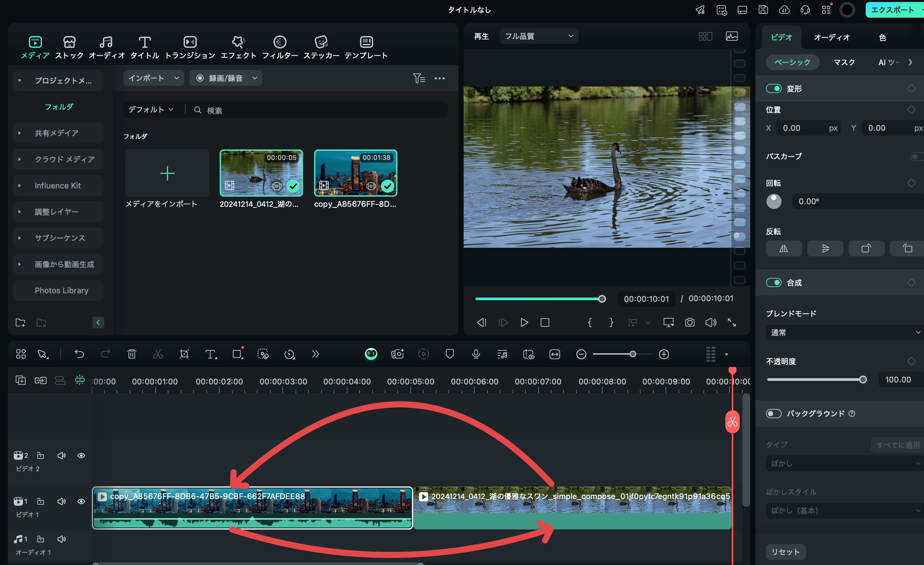Open the デフォルト sort dropdown
The height and width of the screenshot is (565, 924).
click(151, 109)
